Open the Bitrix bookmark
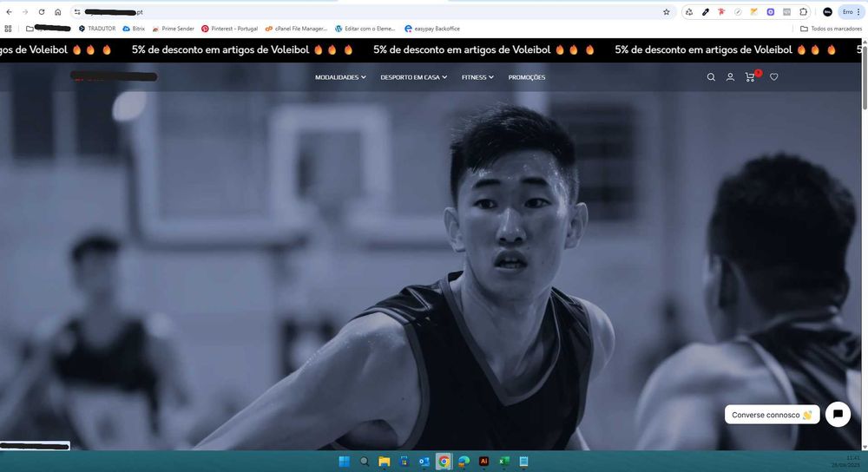 point(134,29)
